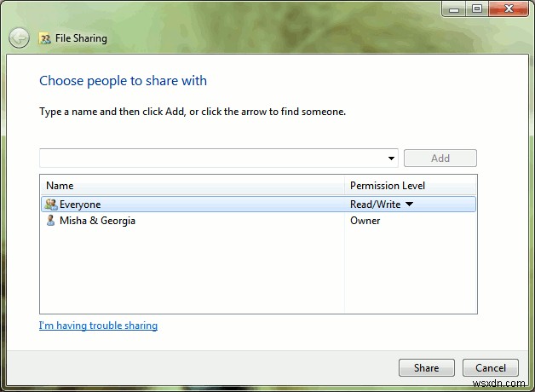
Task: Maximize the File Sharing window
Action: 477,9
